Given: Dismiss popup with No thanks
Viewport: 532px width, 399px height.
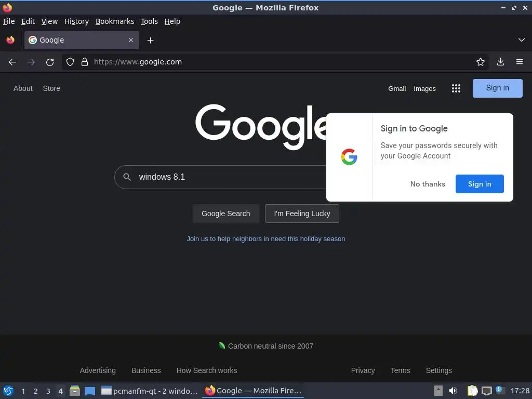Looking at the screenshot, I should click(x=428, y=184).
